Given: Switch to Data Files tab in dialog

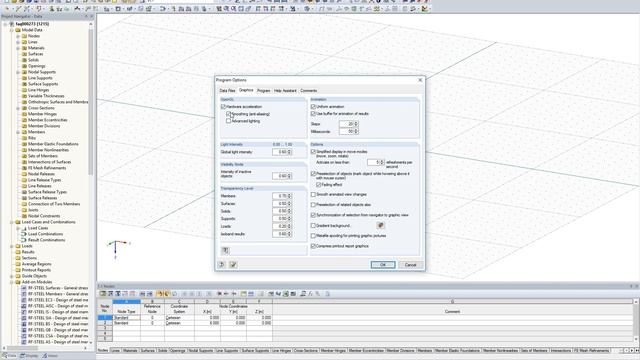Looking at the screenshot, I should [227, 91].
